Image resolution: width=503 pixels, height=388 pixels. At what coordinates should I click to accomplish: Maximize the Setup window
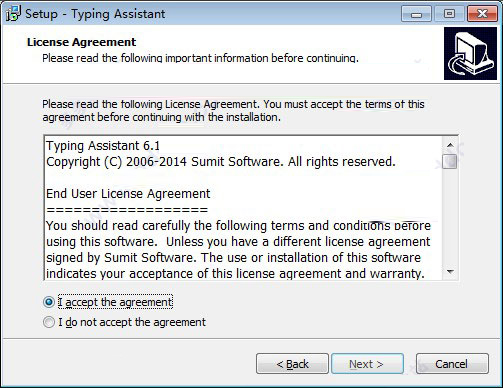click(x=449, y=14)
